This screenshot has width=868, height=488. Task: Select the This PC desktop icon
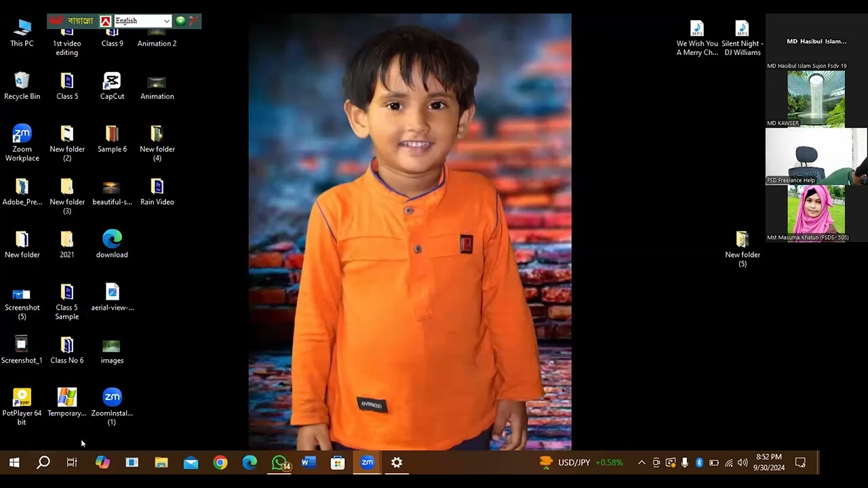pyautogui.click(x=22, y=33)
